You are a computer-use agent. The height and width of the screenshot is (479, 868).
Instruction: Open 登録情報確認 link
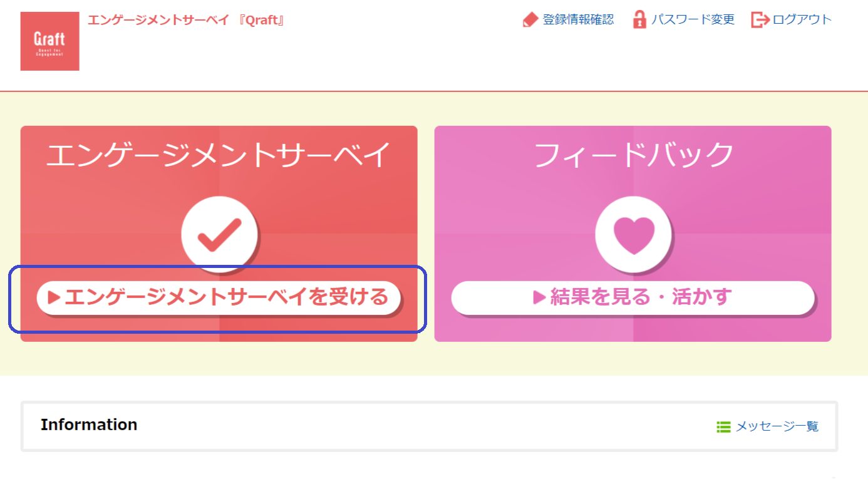click(x=578, y=19)
